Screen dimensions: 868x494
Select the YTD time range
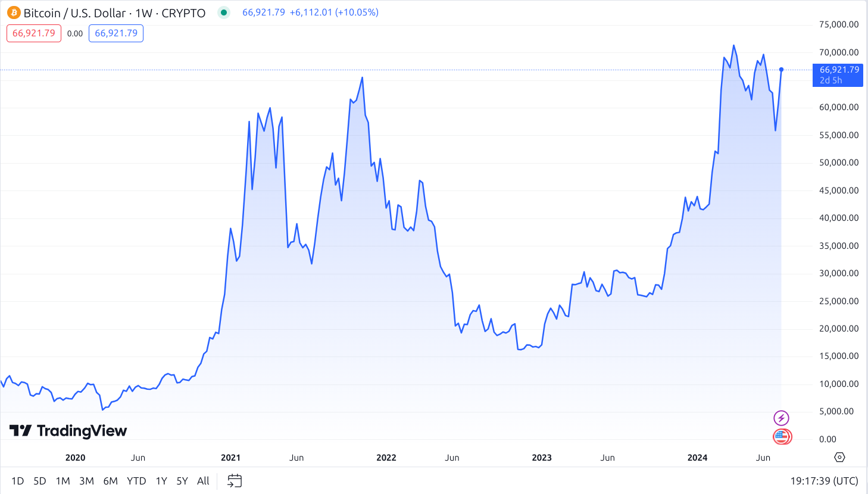[136, 481]
